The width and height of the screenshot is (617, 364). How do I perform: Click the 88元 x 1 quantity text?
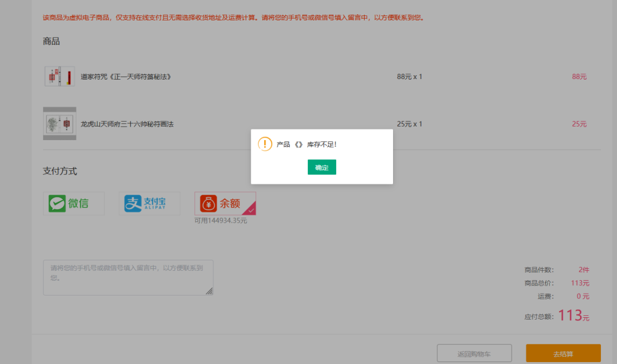pos(409,77)
